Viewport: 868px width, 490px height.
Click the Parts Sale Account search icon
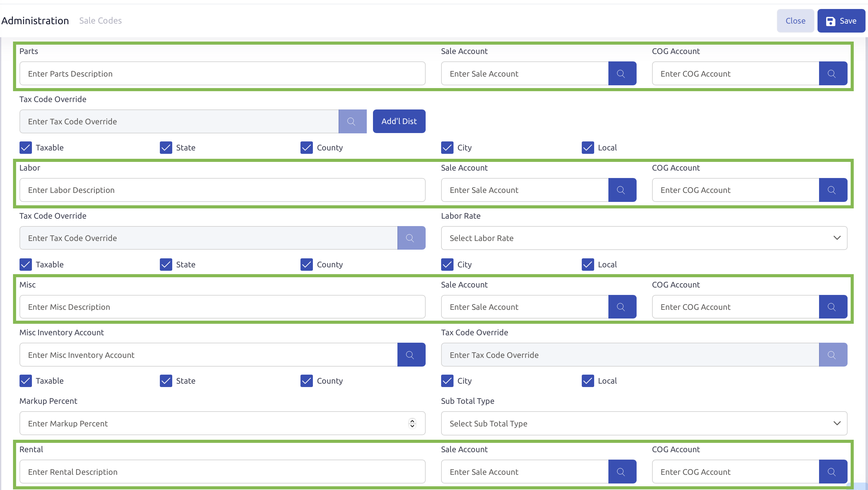point(622,73)
